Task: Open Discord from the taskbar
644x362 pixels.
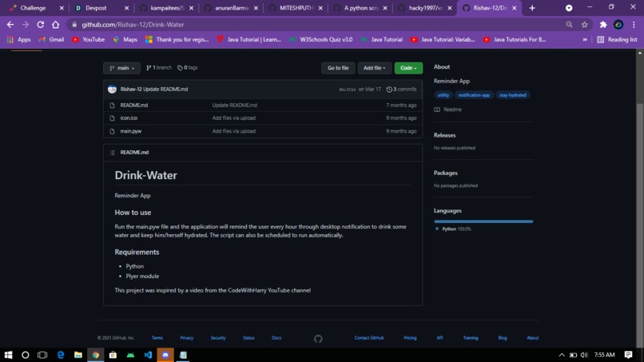Action: [165, 355]
